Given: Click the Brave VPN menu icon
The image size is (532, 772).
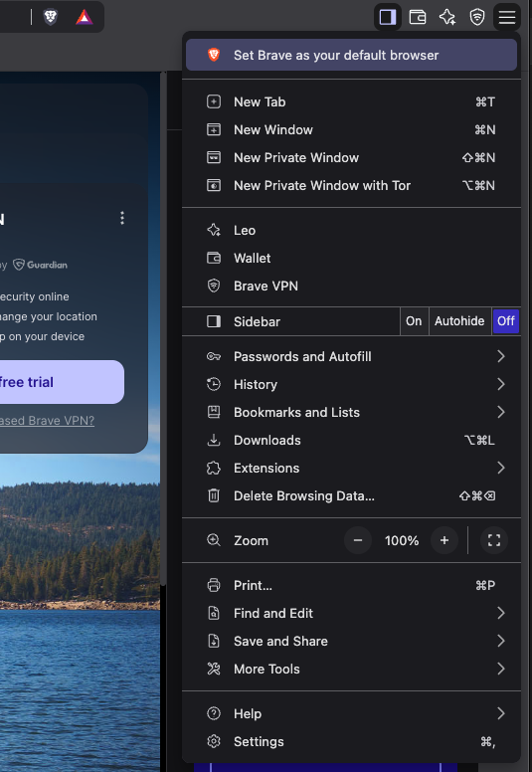Looking at the screenshot, I should pyautogui.click(x=214, y=286).
